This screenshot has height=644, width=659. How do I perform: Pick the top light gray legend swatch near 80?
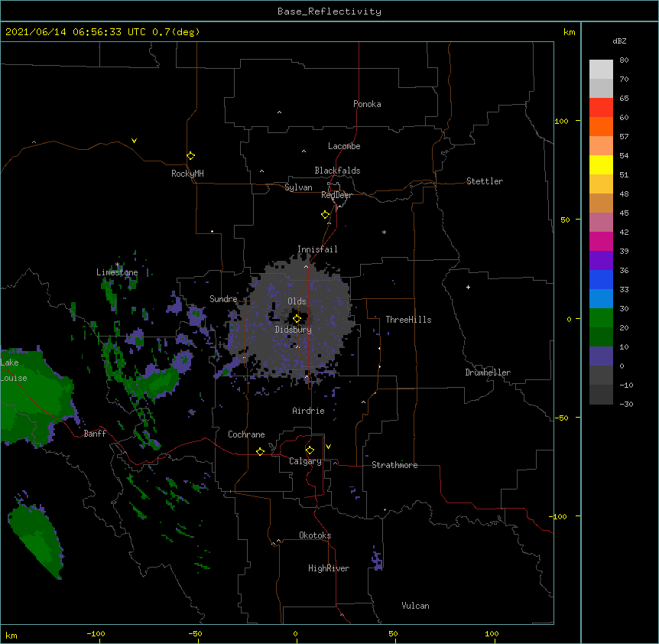click(601, 70)
